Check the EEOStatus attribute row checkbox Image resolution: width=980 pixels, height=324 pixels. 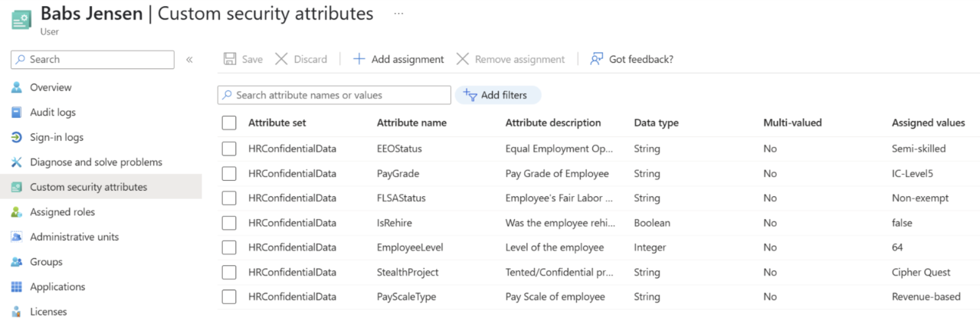pos(229,149)
